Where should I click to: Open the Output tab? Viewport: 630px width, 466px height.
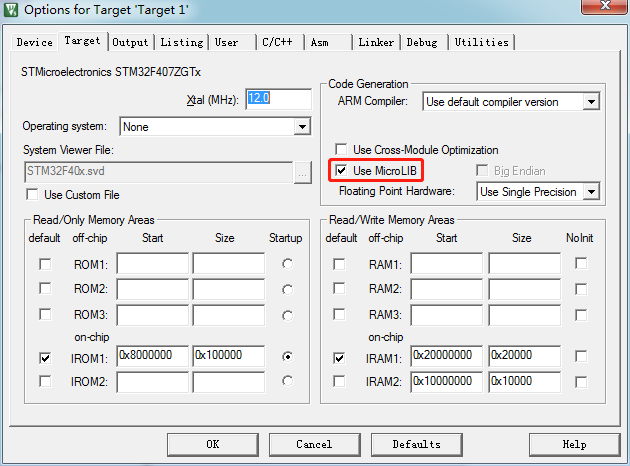pyautogui.click(x=130, y=42)
